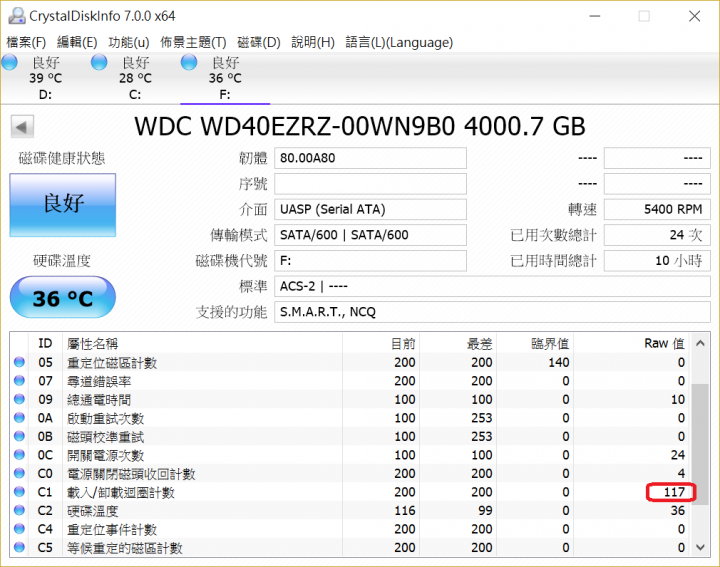Click the rotation rate field 5400 RPM
The image size is (720, 567).
[x=657, y=209]
